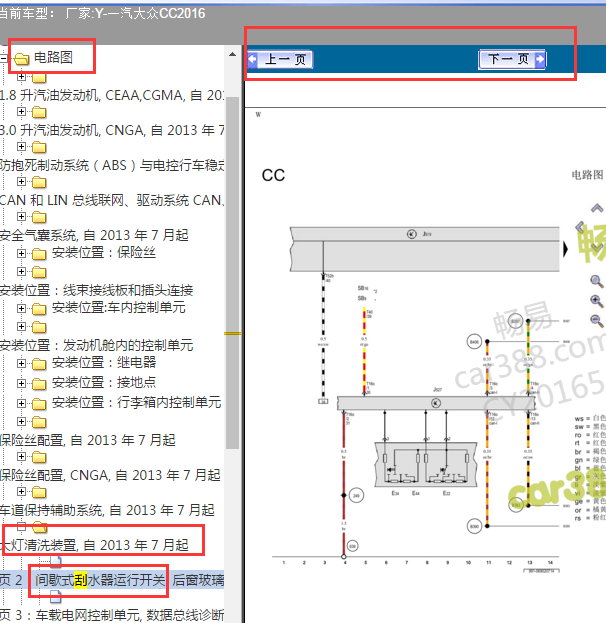This screenshot has height=623, width=606.
Task: Click the 当前车型 一汽大众CC2016 header text
Action: click(x=103, y=14)
